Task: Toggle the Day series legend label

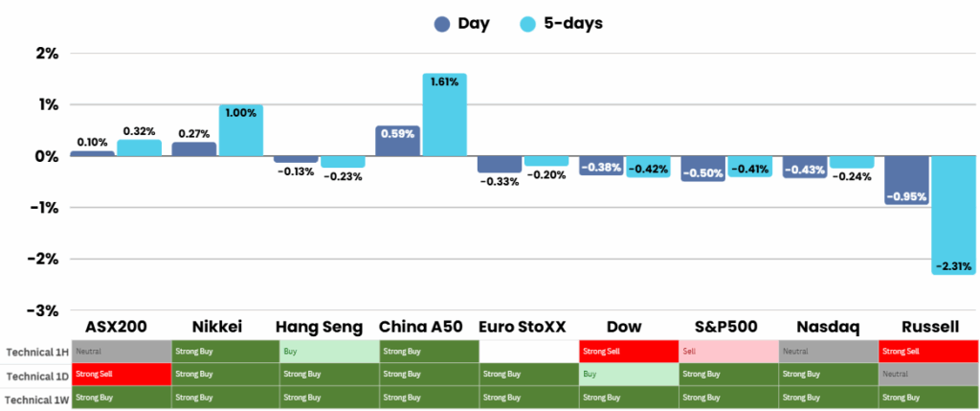Action: [x=474, y=24]
